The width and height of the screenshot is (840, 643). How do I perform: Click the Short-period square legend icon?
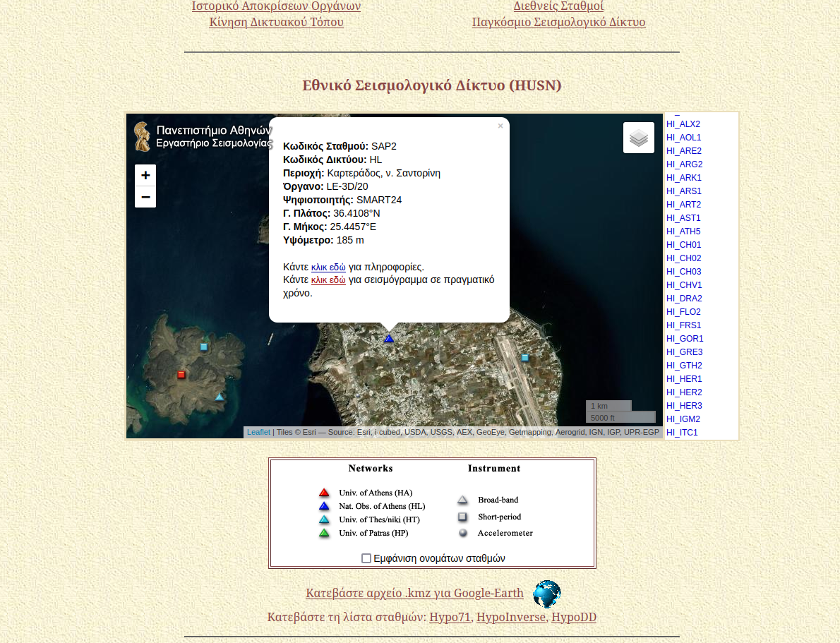(x=463, y=517)
